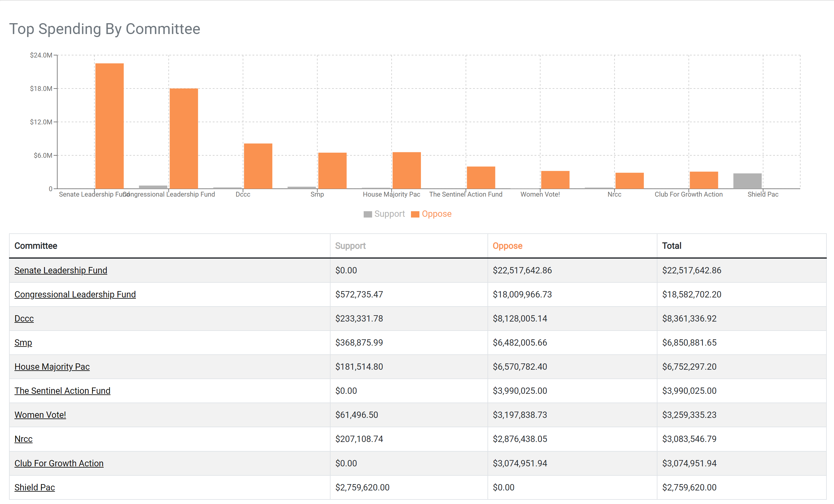The image size is (834, 504).
Task: Select the House Majority Pac oppose bar
Action: pos(406,170)
